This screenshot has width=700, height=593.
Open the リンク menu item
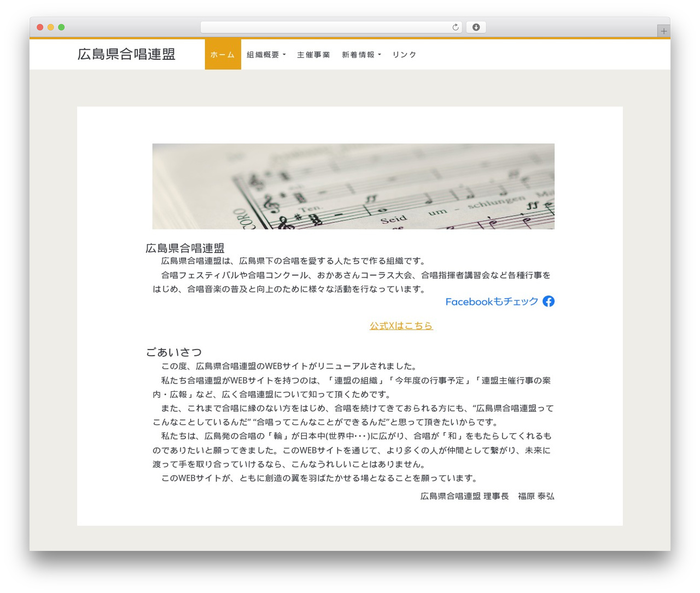[x=405, y=55]
